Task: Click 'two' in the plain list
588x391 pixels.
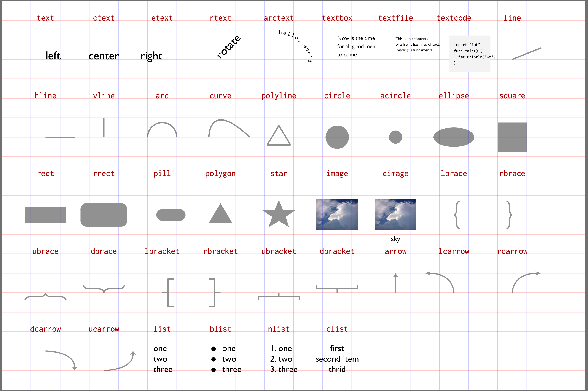Action: pos(160,359)
